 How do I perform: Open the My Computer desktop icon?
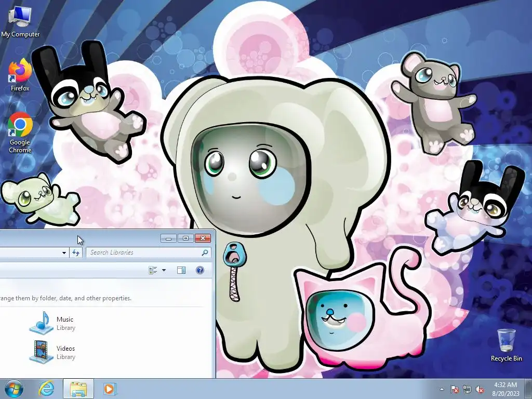point(20,22)
